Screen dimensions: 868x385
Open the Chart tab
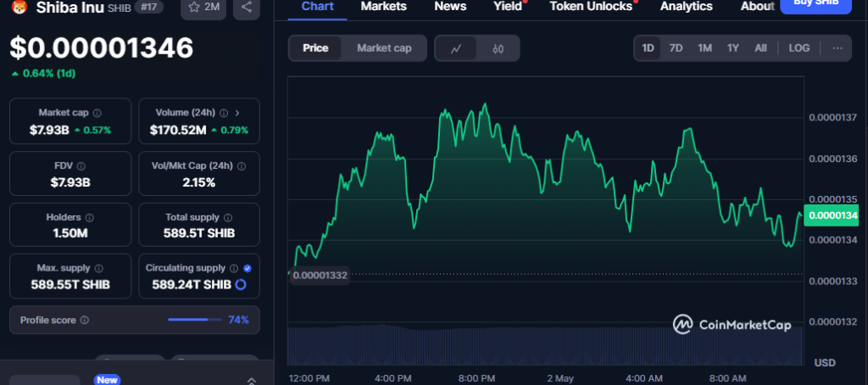(x=318, y=7)
